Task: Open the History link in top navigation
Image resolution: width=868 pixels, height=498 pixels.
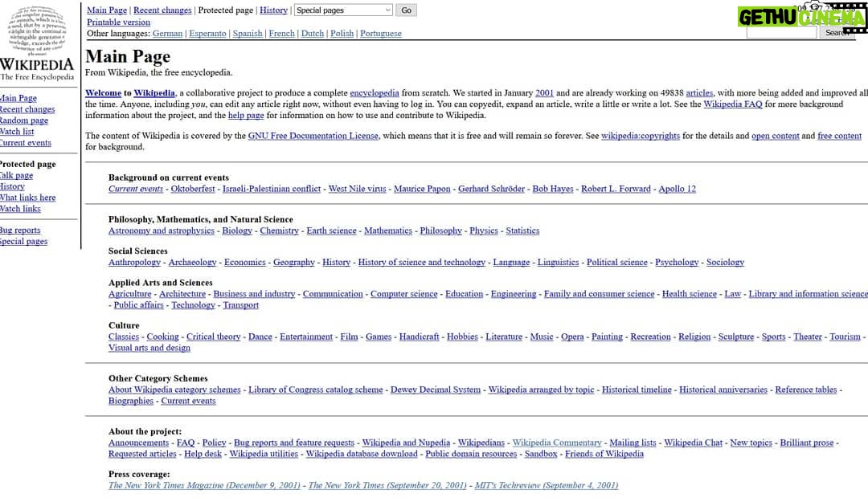Action: coord(273,10)
